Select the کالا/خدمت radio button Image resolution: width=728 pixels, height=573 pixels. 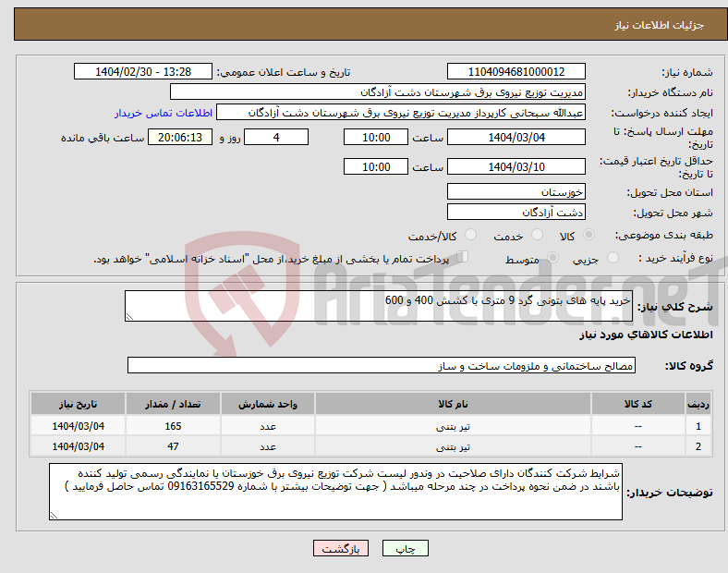(x=471, y=235)
